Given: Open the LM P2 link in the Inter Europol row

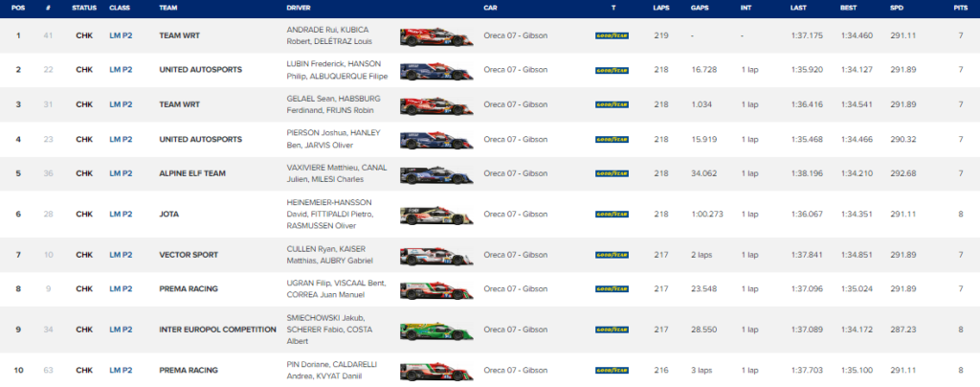Looking at the screenshot, I should click(x=121, y=330).
